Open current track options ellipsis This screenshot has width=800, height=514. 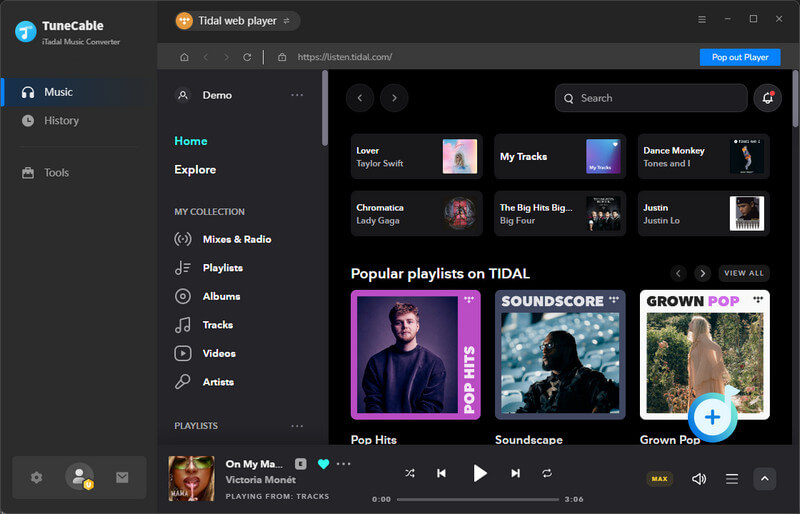click(x=344, y=464)
